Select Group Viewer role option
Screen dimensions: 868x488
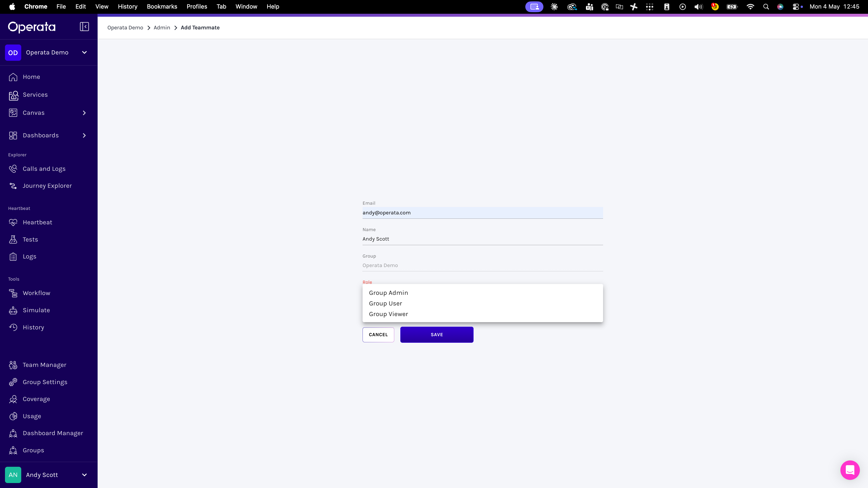click(483, 314)
